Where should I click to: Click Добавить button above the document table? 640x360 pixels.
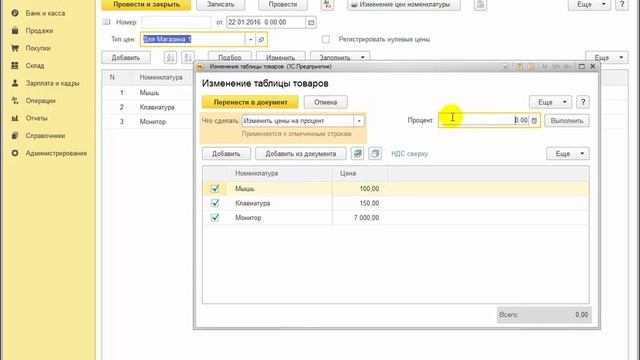(x=126, y=58)
